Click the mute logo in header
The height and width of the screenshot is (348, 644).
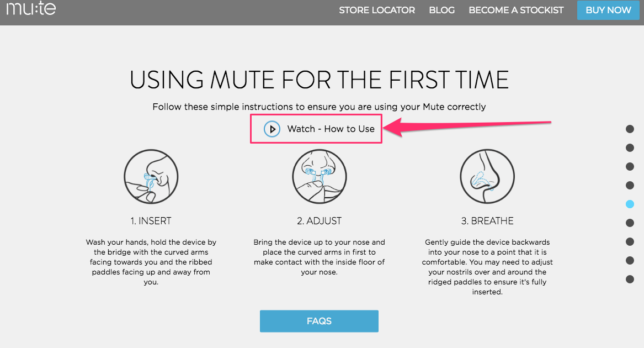[31, 8]
